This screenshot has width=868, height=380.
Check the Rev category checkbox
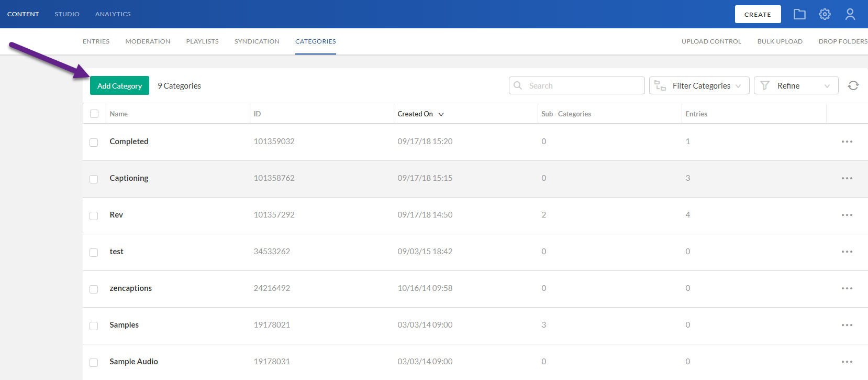click(94, 216)
